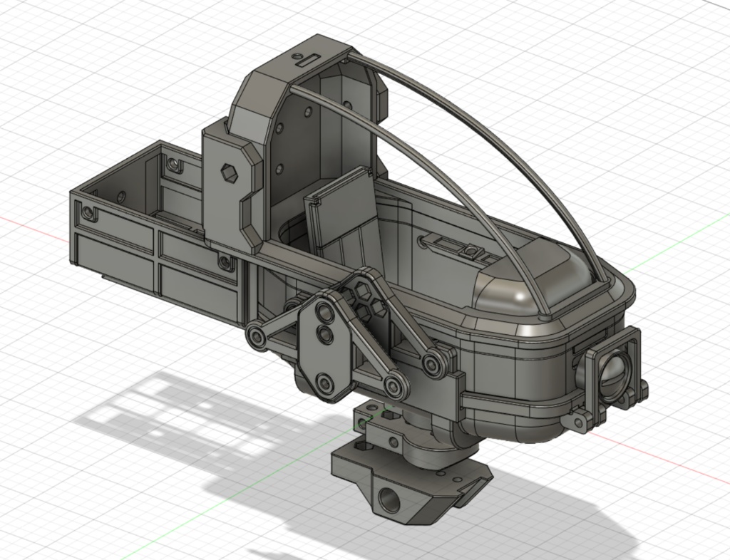Select the rectangular slot atop the head frame
This screenshot has height=560, width=730.
(309, 60)
